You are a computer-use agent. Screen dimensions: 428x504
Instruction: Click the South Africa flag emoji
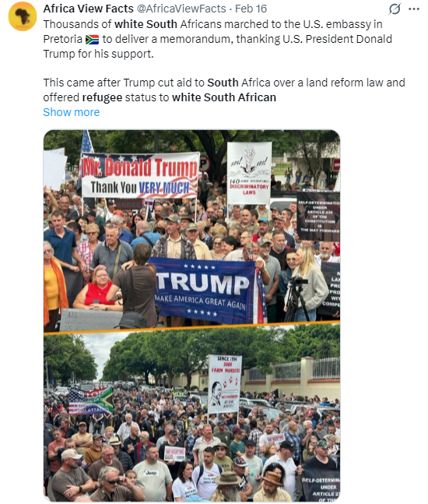click(92, 39)
